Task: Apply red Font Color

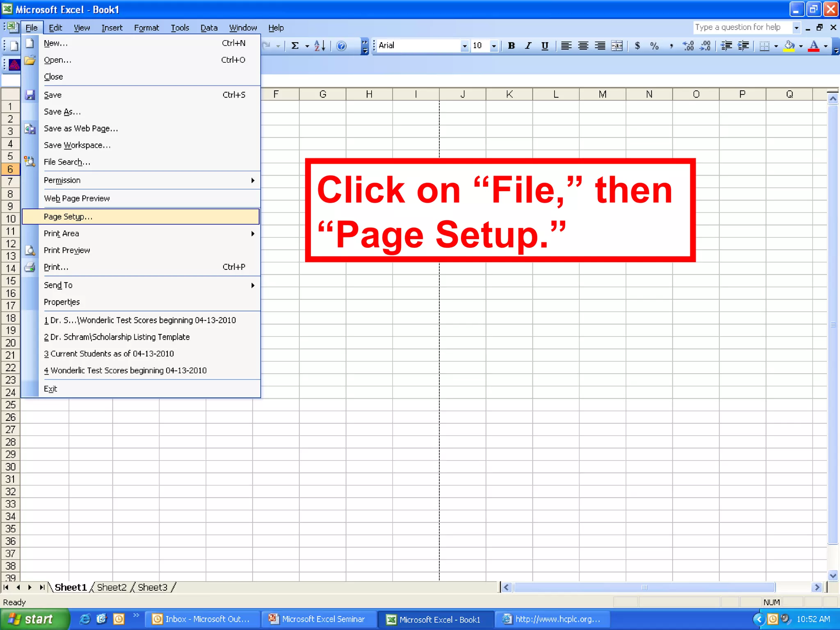Action: coord(814,46)
